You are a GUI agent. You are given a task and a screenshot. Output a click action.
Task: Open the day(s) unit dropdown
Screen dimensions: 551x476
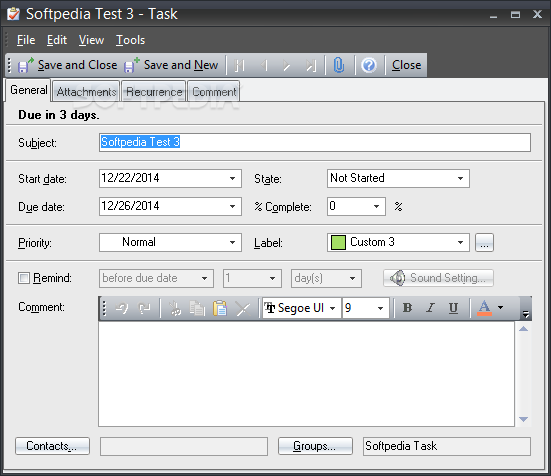352,279
